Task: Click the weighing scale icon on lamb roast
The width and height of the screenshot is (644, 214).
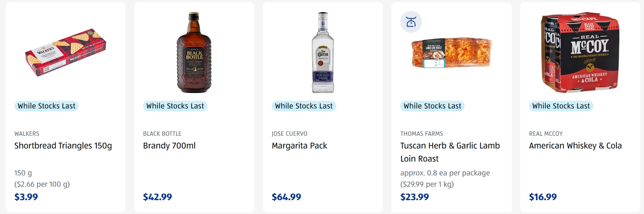Action: click(411, 22)
